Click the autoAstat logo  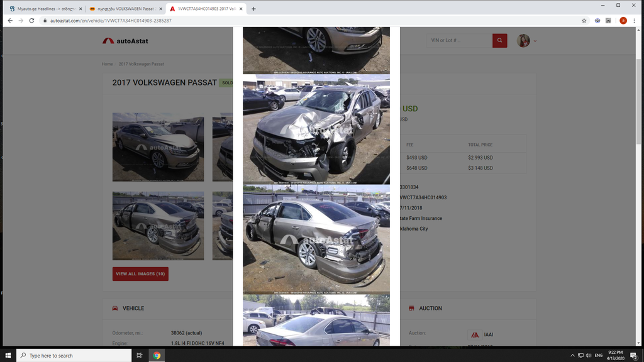[x=125, y=41]
